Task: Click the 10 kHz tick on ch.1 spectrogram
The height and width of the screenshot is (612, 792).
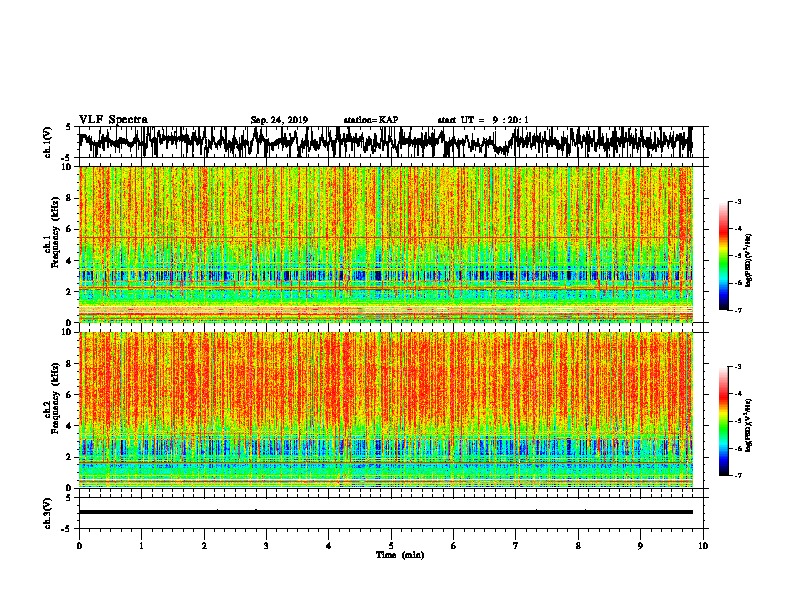Action: coord(68,167)
